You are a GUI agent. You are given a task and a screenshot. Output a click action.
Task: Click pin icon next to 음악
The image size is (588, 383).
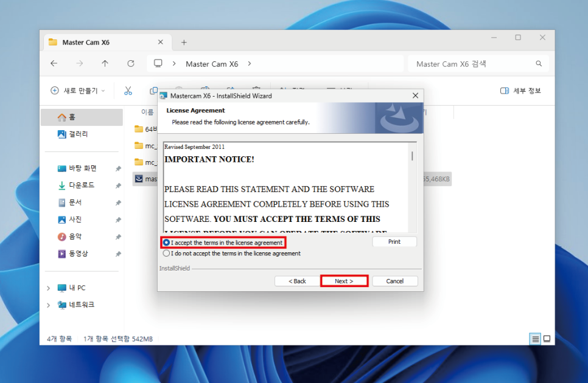(118, 237)
